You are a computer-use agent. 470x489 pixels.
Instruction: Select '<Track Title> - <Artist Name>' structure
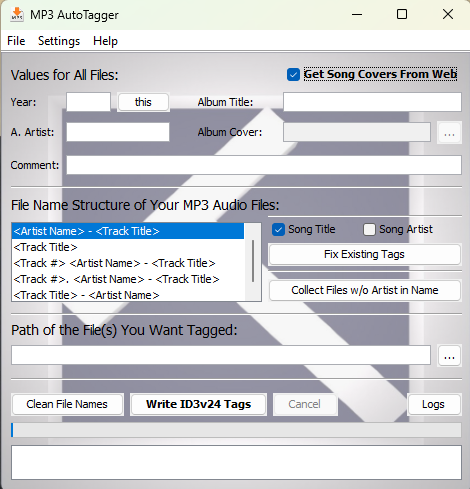tap(128, 295)
